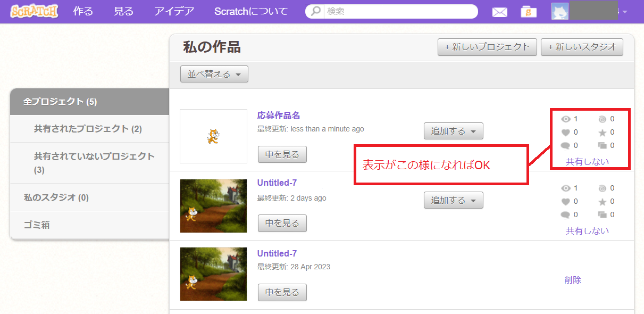644x314 pixels.
Task: Open the messages envelope icon
Action: [500, 12]
